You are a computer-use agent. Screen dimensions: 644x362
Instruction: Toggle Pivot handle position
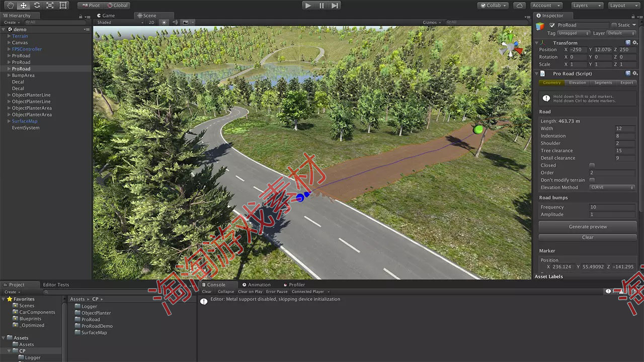click(91, 5)
